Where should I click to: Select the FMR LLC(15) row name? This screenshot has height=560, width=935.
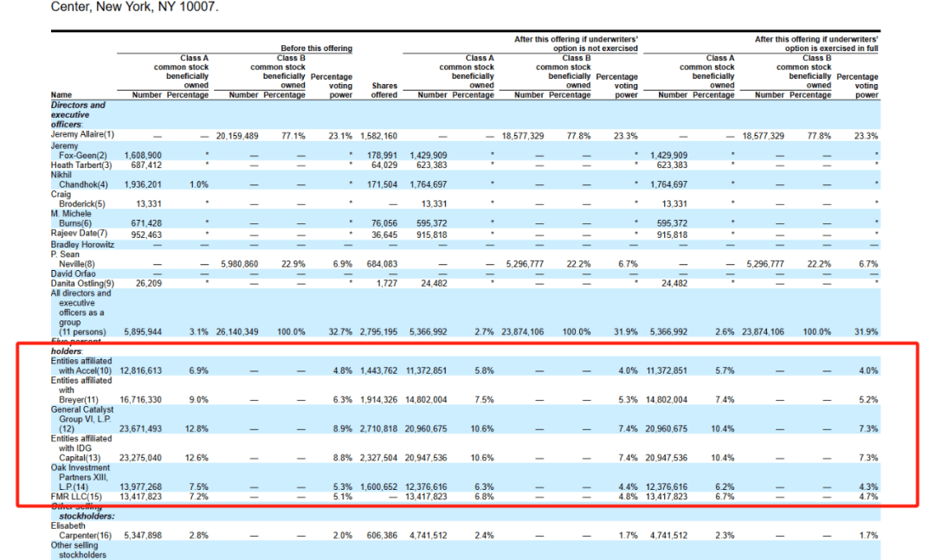[77, 497]
